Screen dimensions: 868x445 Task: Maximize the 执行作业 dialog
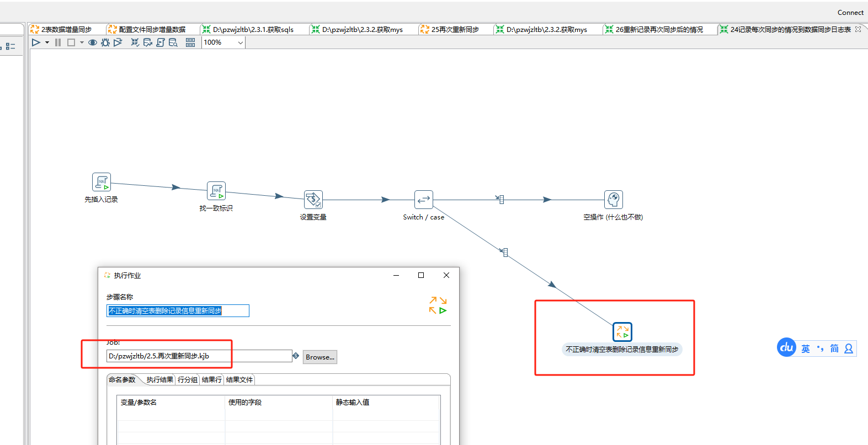tap(421, 275)
